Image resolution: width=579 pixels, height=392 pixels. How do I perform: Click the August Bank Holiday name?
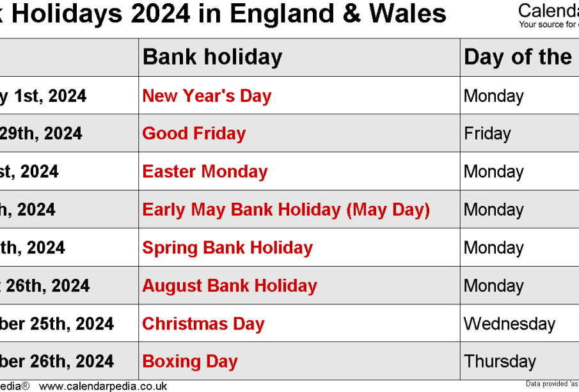[x=230, y=285]
